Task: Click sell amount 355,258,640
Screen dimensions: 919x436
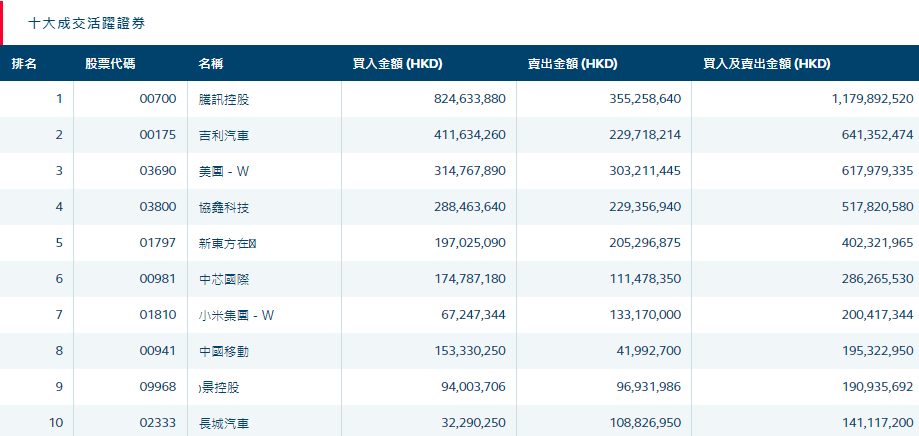Action: click(645, 99)
